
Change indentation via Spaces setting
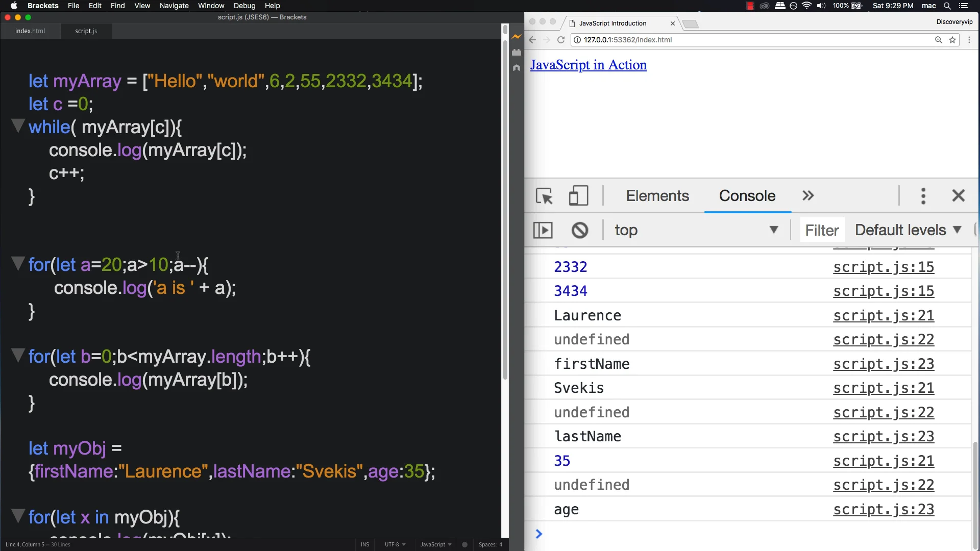coord(490,544)
